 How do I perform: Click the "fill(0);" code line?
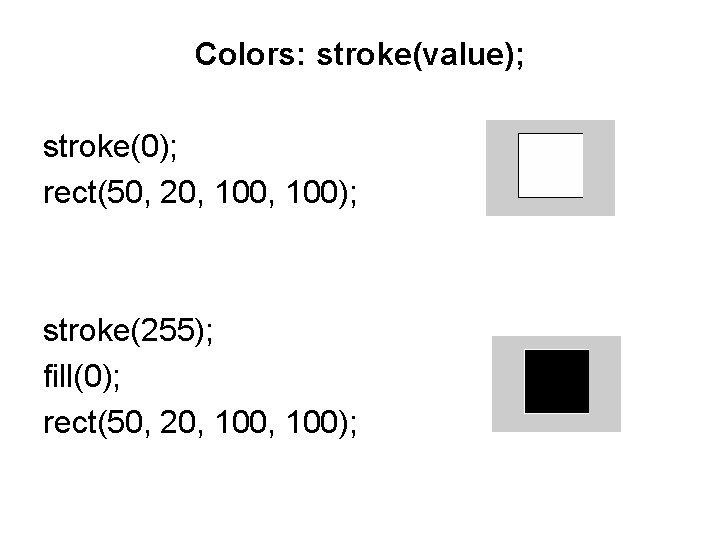[82, 377]
